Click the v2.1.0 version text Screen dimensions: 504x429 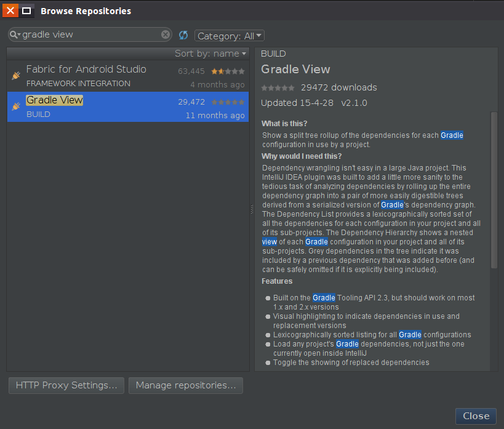click(x=354, y=103)
